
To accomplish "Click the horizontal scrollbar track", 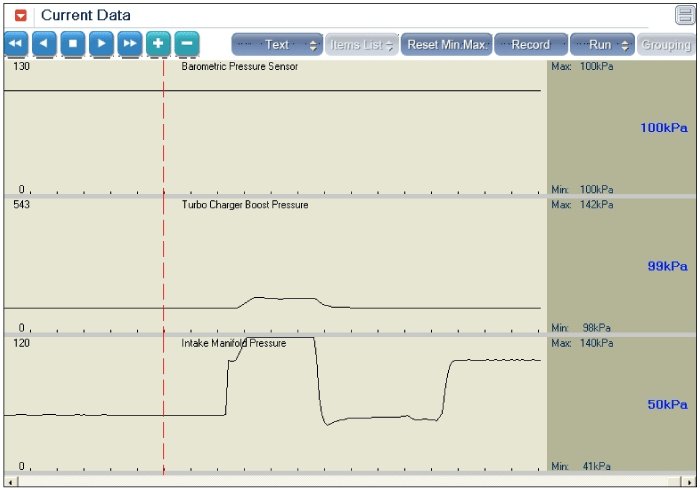I will click(x=350, y=482).
